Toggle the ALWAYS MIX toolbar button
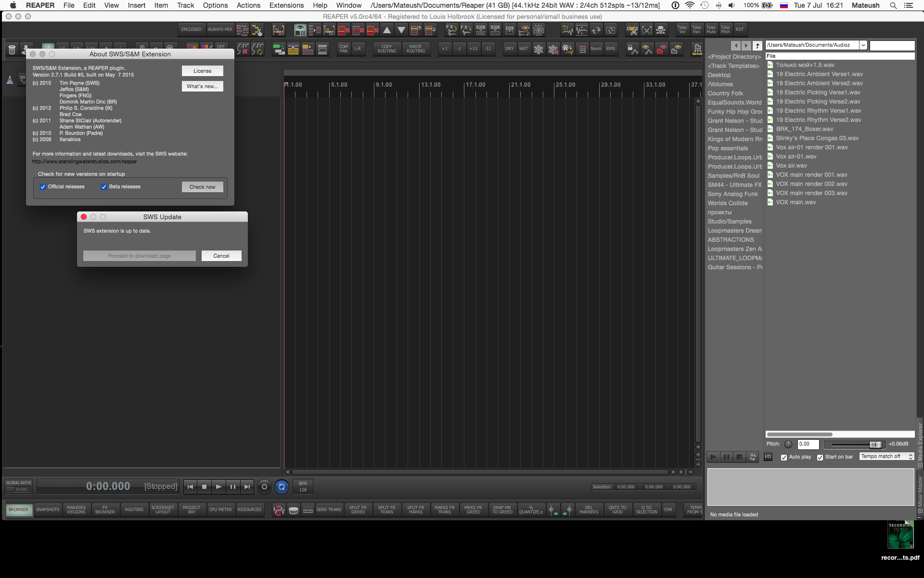This screenshot has height=578, width=924. point(220,29)
